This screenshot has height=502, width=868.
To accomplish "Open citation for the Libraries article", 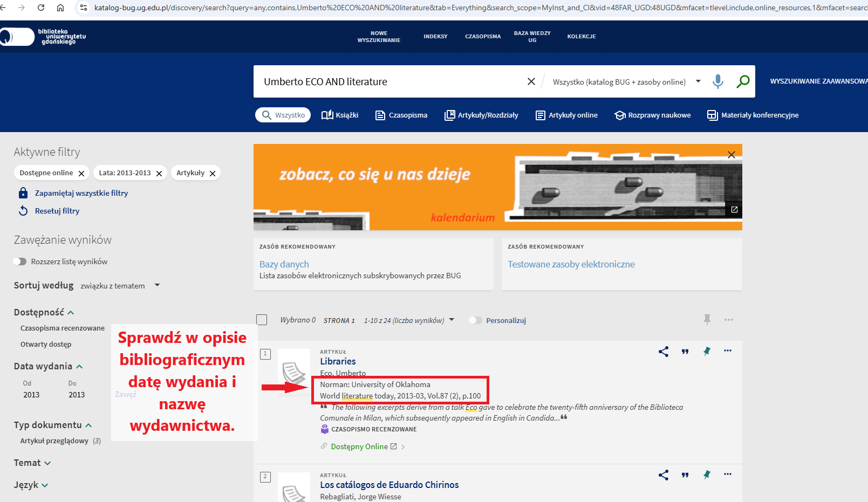I will pos(685,352).
